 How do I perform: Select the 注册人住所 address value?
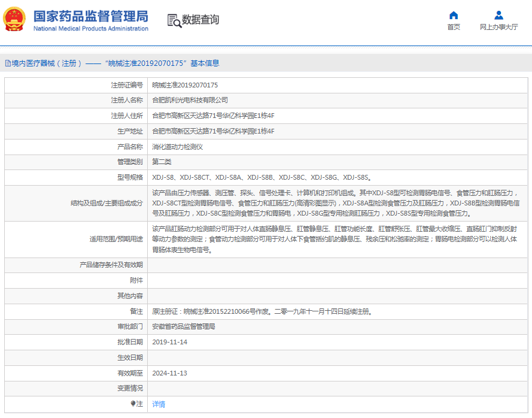(213, 116)
